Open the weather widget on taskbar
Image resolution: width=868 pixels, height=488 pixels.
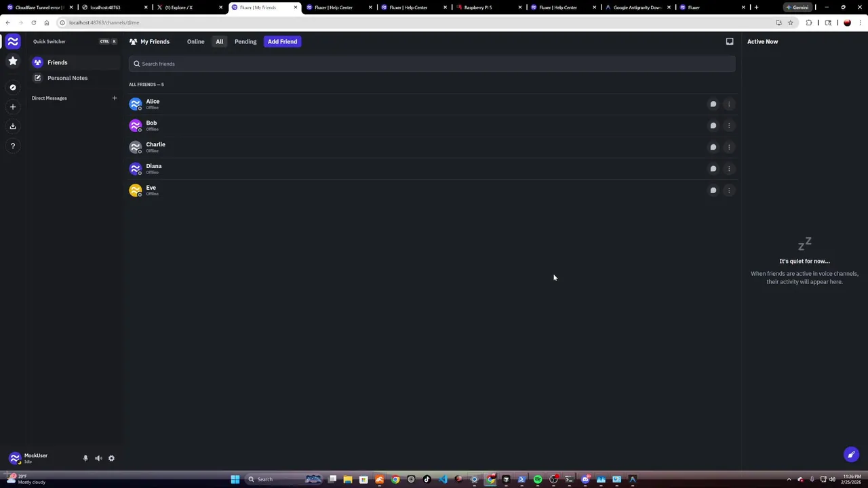[x=27, y=479]
